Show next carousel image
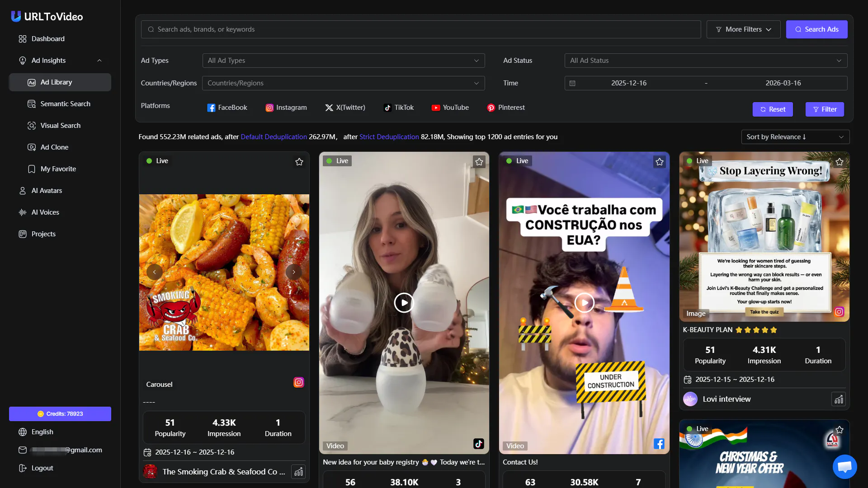Screen dimensions: 868x488 click(x=294, y=272)
